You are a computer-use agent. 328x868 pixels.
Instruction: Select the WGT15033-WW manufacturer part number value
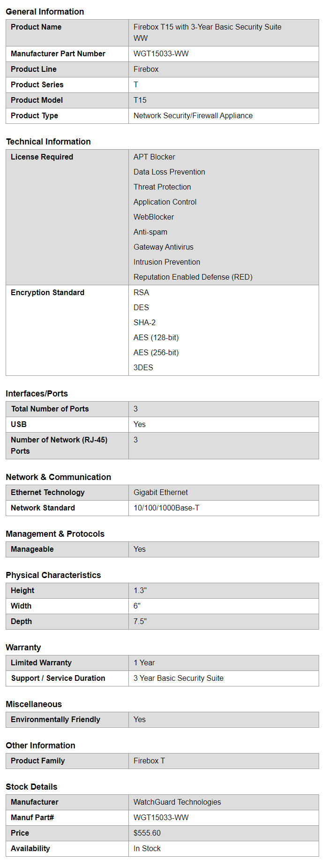pos(161,54)
